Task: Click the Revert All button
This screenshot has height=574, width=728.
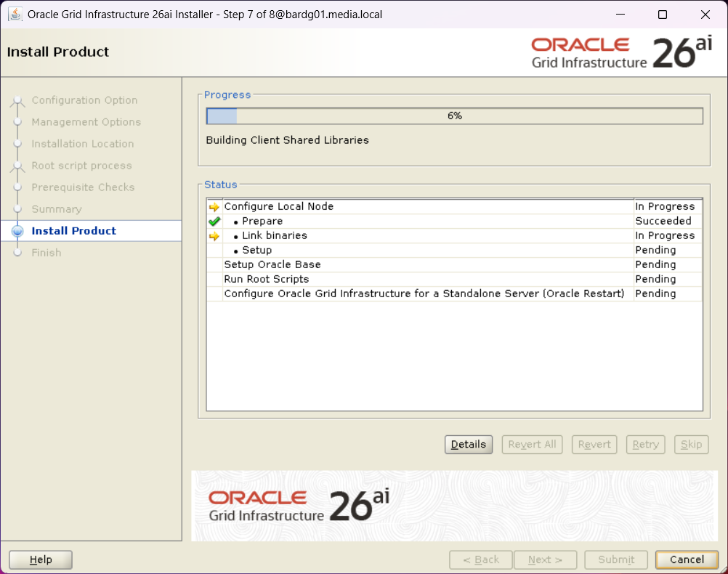Action: (532, 445)
